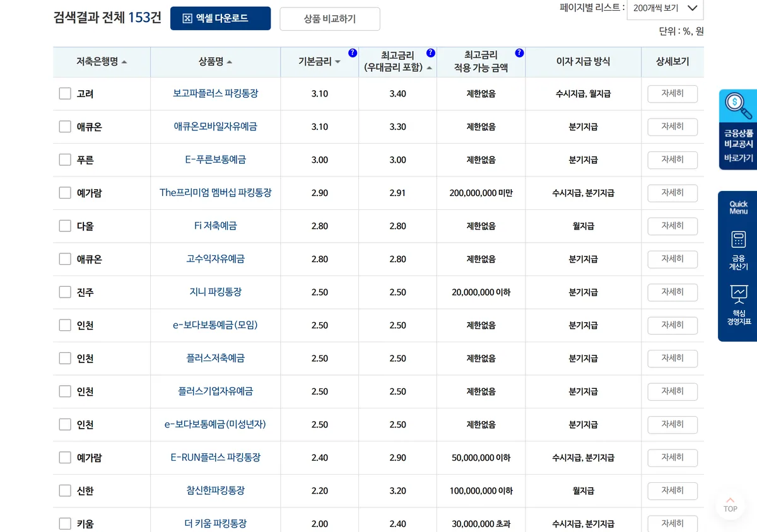757x532 pixels.
Task: Open the 보고파플러스 파킹통장 product link
Action: [216, 93]
